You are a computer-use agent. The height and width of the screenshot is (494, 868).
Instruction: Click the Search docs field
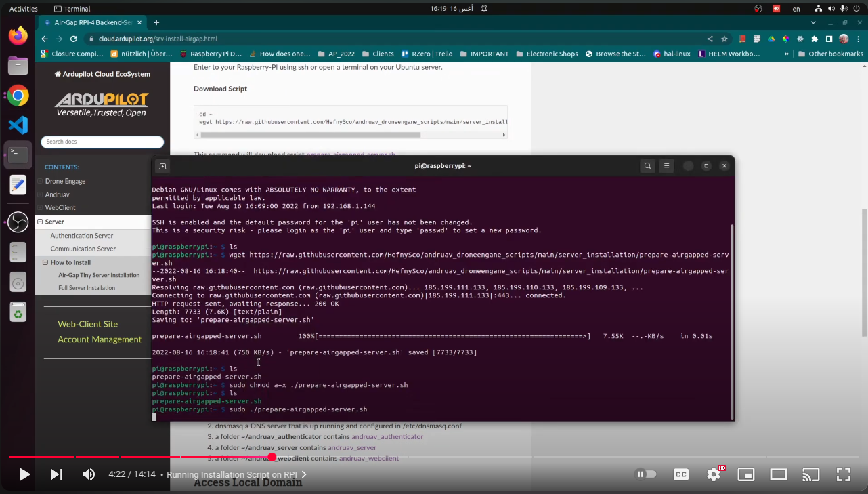point(102,142)
